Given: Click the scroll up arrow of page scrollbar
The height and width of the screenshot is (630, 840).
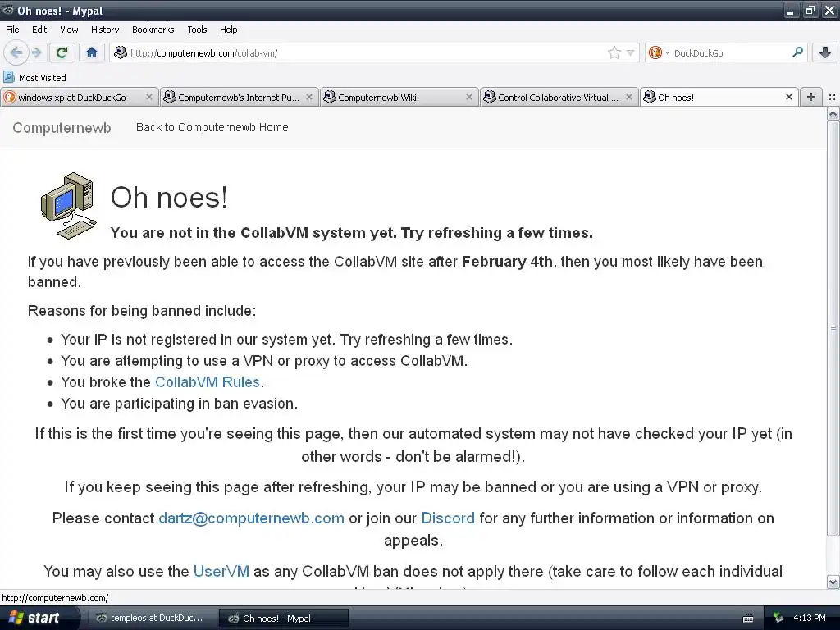Looking at the screenshot, I should (833, 113).
